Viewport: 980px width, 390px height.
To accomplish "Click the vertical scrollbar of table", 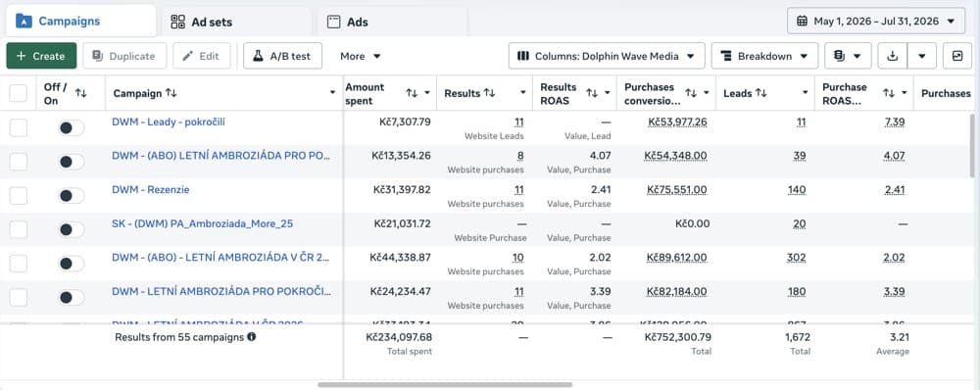I will point(971,145).
